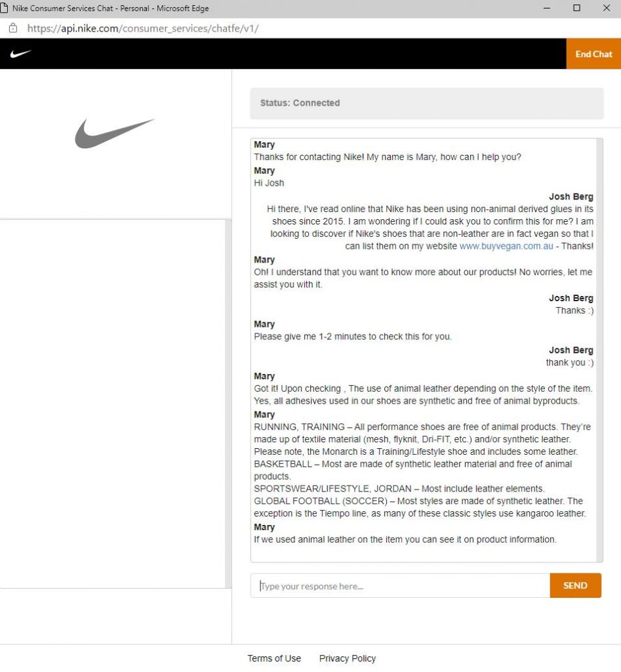
Task: Focus the 'Type your response here' field
Action: (x=400, y=586)
